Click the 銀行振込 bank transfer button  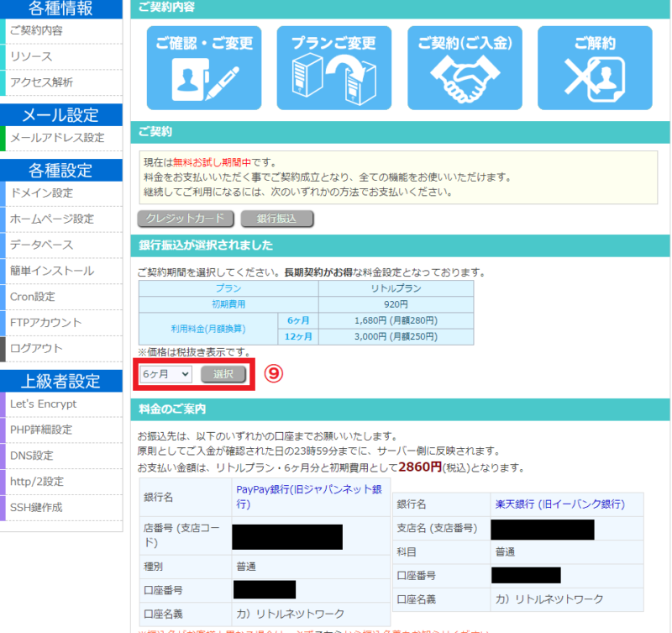277,219
